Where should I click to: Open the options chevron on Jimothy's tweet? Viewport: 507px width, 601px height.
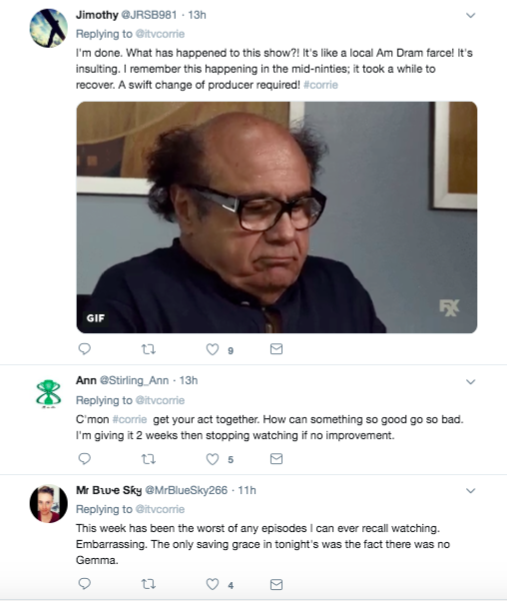(471, 15)
